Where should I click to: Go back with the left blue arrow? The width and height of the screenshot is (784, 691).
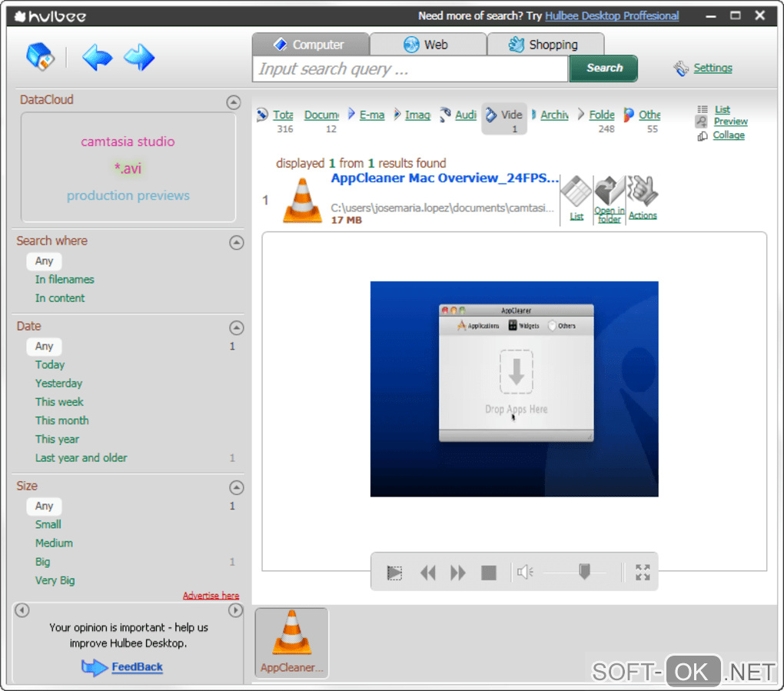(x=97, y=57)
